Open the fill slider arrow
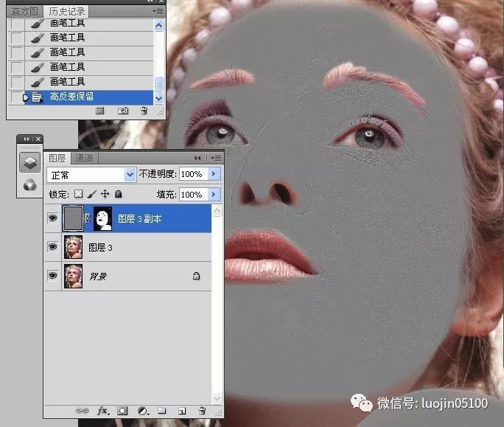This screenshot has height=427, width=504. pos(214,195)
